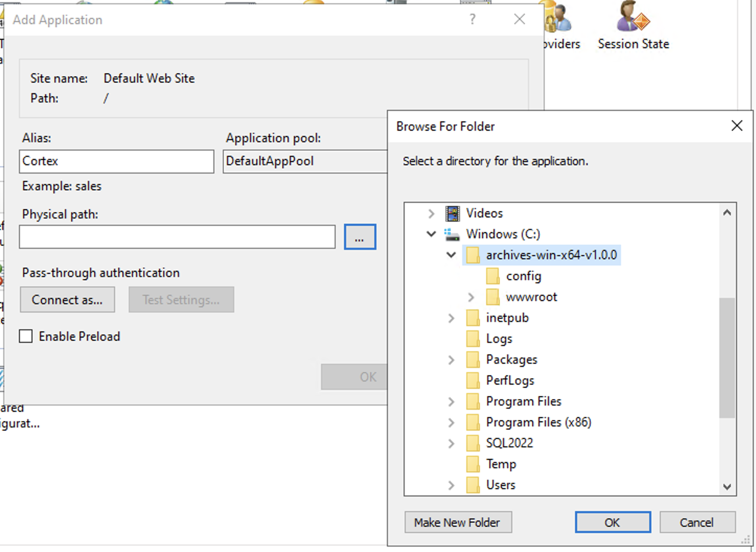Expand the wwwroot folder node
This screenshot has width=756, height=552.
(471, 297)
